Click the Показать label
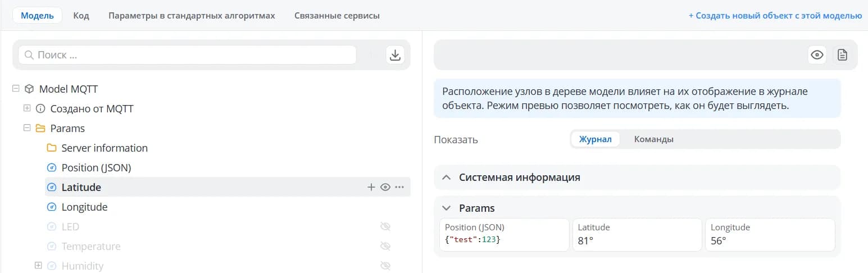 click(456, 139)
